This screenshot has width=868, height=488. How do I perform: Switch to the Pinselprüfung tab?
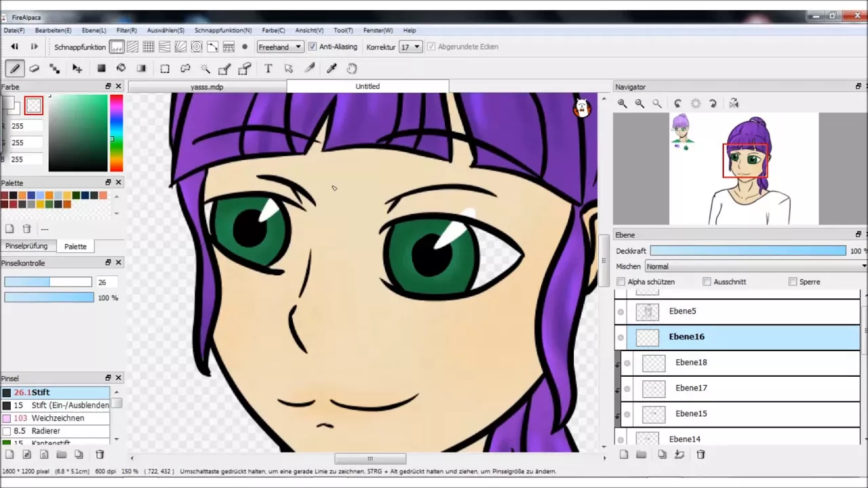[x=26, y=246]
